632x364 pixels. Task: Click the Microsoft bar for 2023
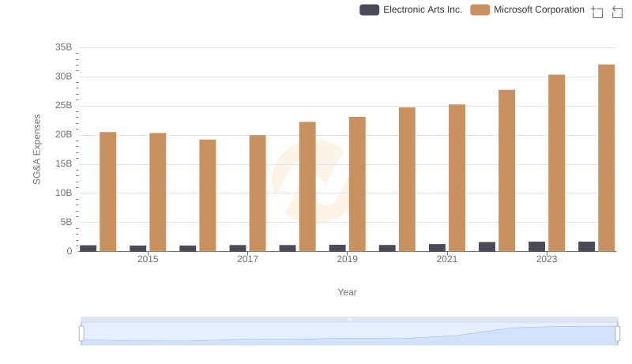(x=556, y=163)
